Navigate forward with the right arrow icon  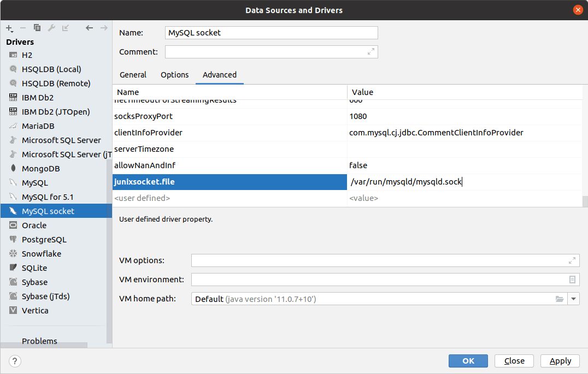pyautogui.click(x=103, y=27)
